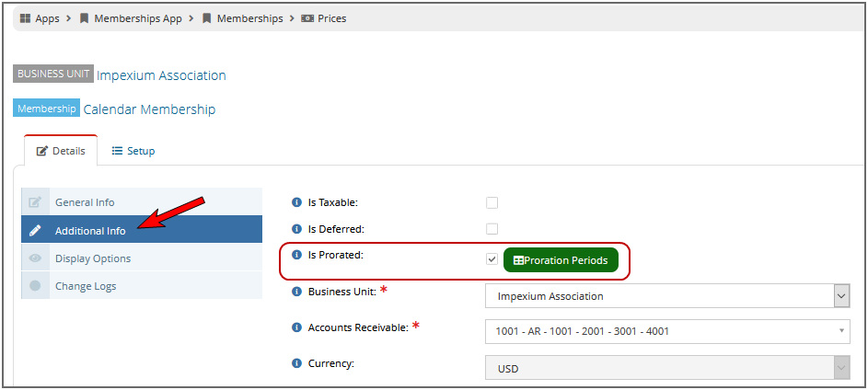Screen dimensions: 868x390
Task: Open the Proration Periods button
Action: 561,260
